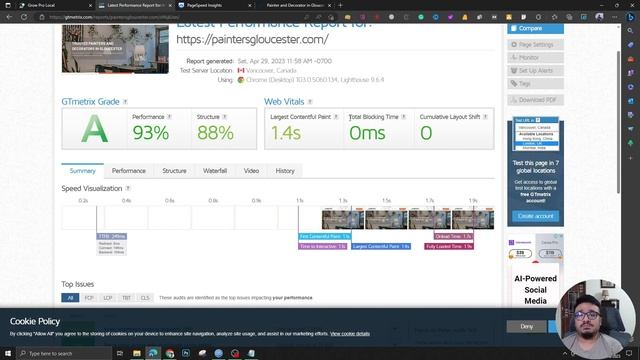The height and width of the screenshot is (360, 640).
Task: Switch to the Performance tab
Action: point(129,171)
